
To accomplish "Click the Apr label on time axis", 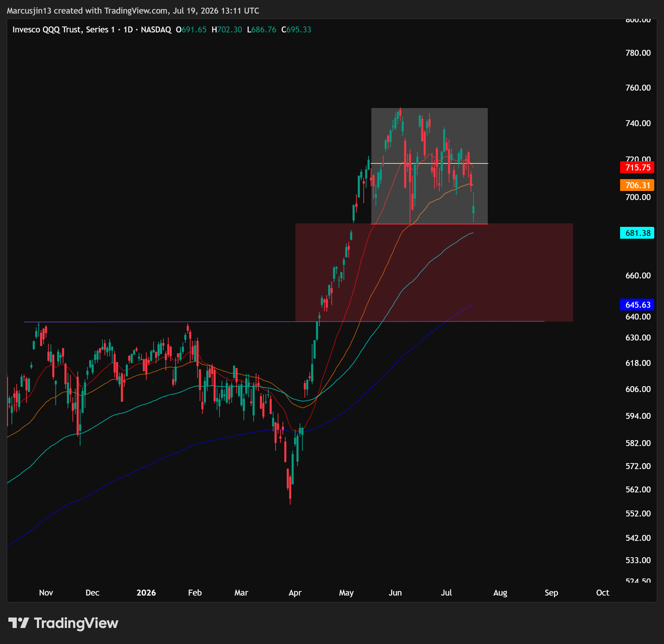I will 295,593.
